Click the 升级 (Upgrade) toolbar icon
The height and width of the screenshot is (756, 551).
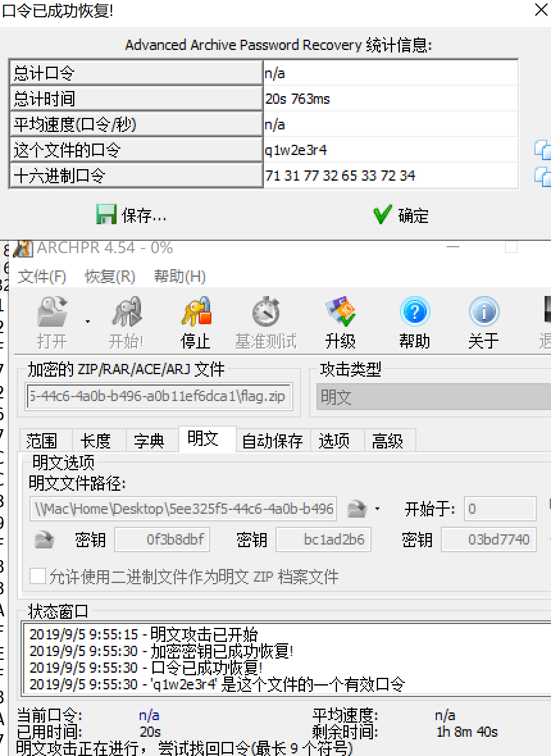pos(340,312)
